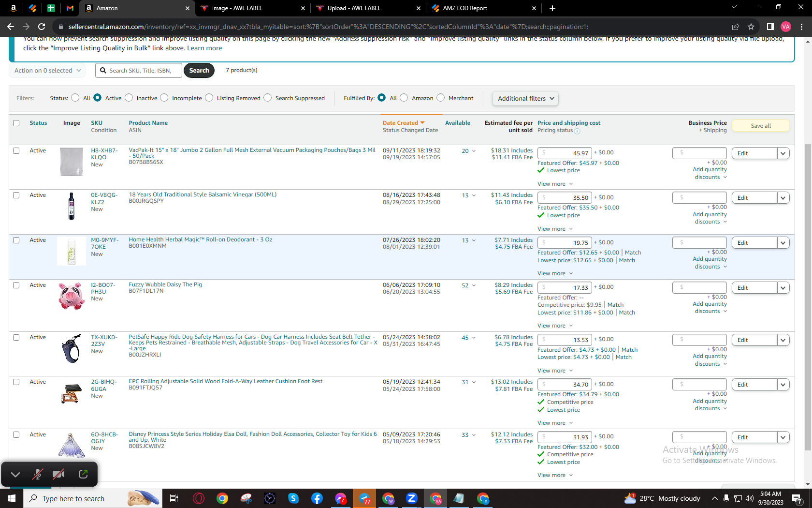
Task: Turn on camera in the meeting overlay
Action: (59, 474)
